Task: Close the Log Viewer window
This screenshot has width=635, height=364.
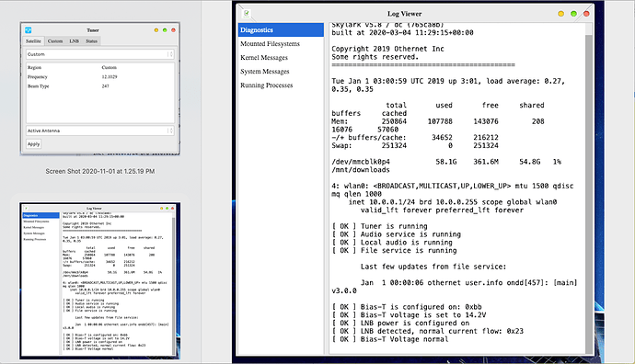Action: click(x=586, y=14)
